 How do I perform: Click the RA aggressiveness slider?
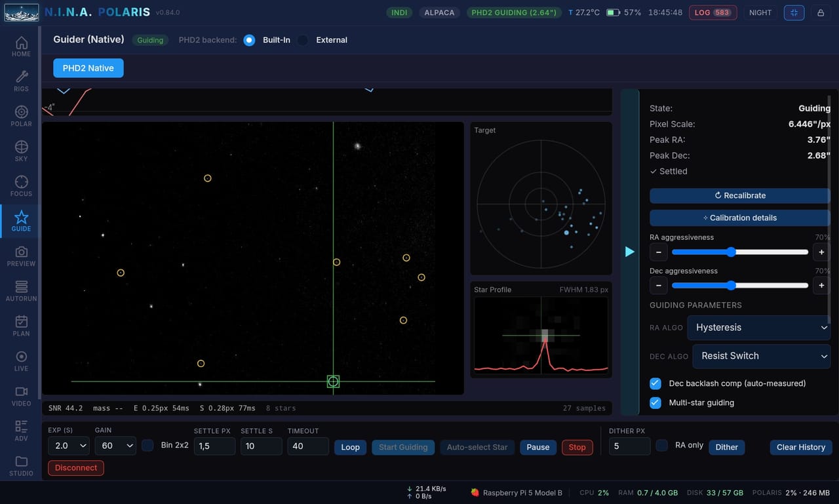740,252
